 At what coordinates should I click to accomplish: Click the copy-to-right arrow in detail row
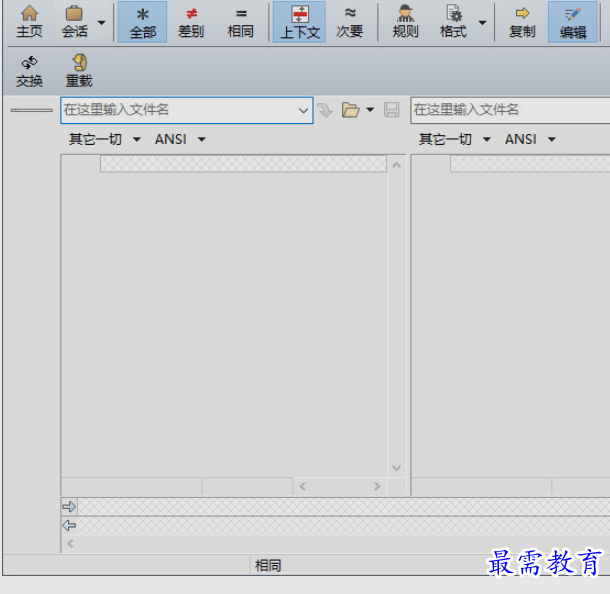pos(69,506)
